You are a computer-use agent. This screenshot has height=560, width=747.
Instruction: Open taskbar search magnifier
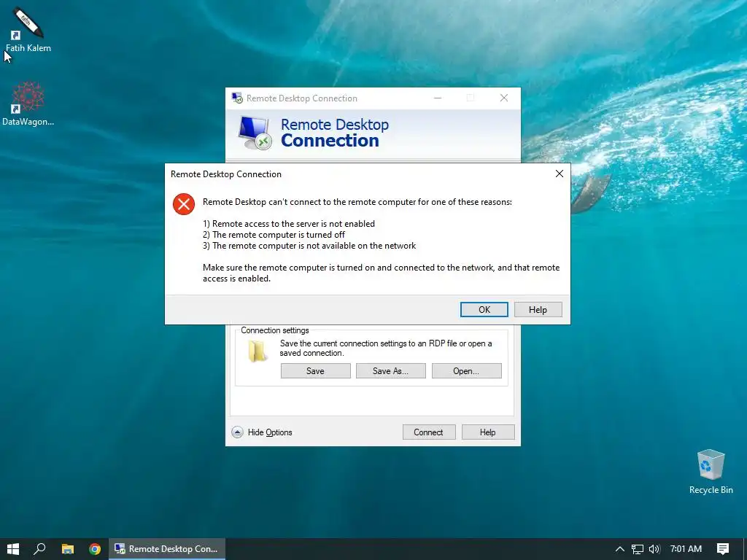pyautogui.click(x=39, y=549)
